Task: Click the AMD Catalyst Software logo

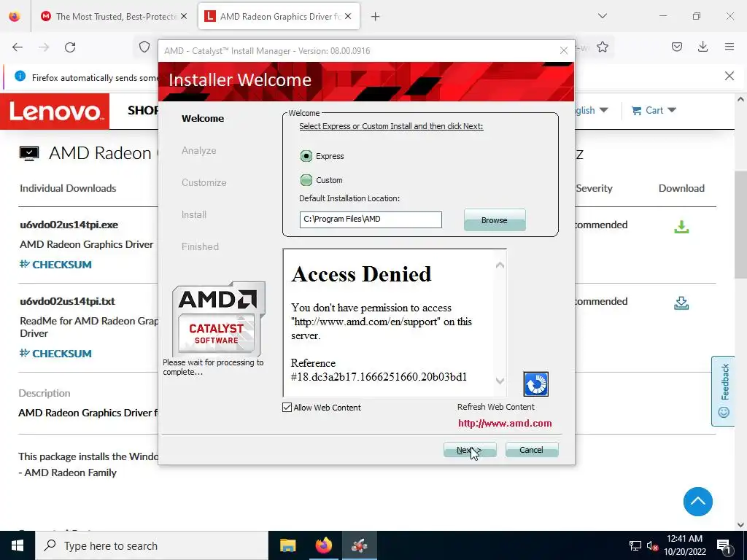Action: (219, 319)
